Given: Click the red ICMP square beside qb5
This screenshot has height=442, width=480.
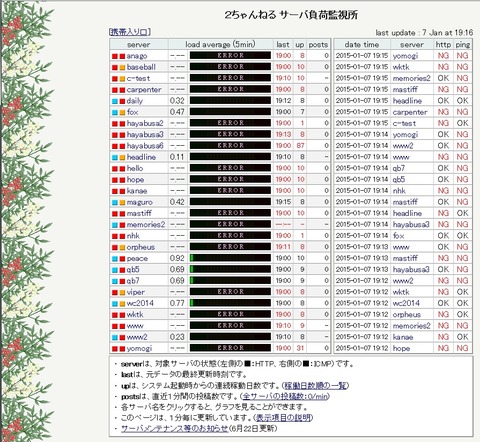Looking at the screenshot, I should [122, 270].
